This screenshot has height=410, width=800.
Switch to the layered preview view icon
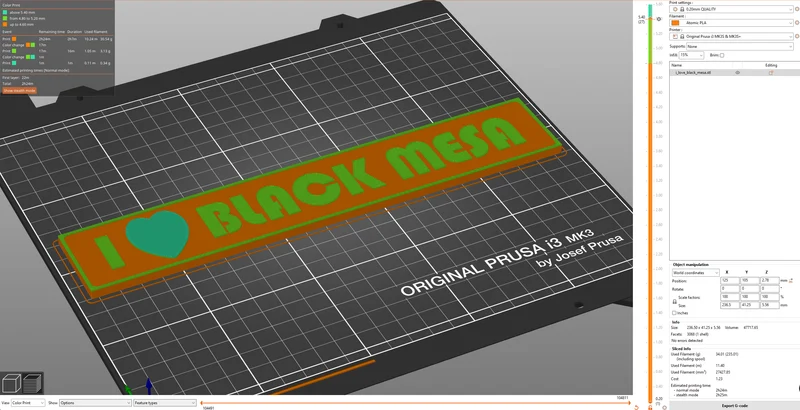32,382
